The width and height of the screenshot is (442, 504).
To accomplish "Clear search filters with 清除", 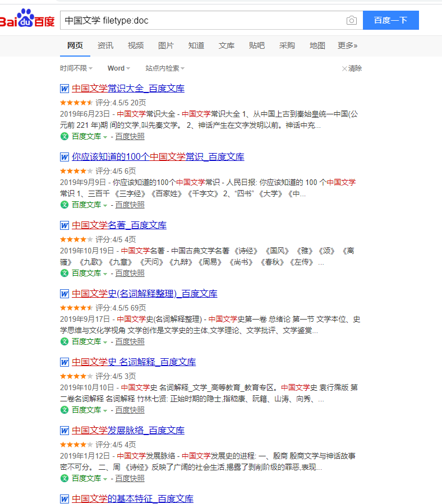I will (x=352, y=68).
